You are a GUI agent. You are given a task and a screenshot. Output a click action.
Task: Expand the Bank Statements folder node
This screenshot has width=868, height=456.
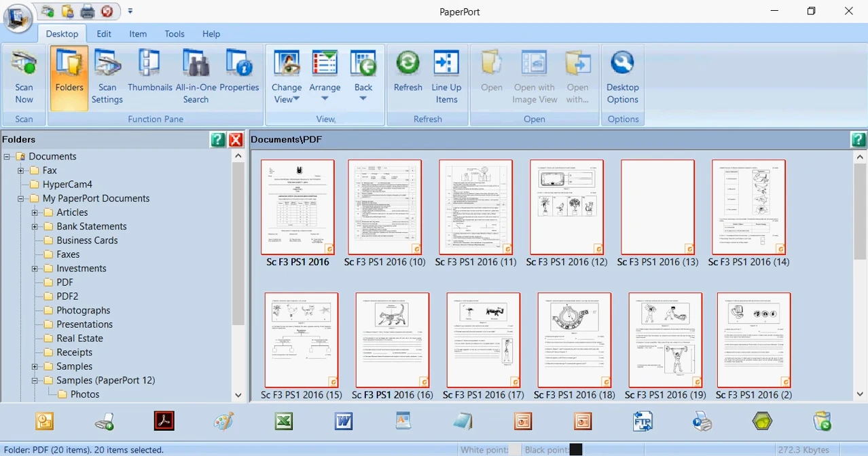tap(35, 227)
